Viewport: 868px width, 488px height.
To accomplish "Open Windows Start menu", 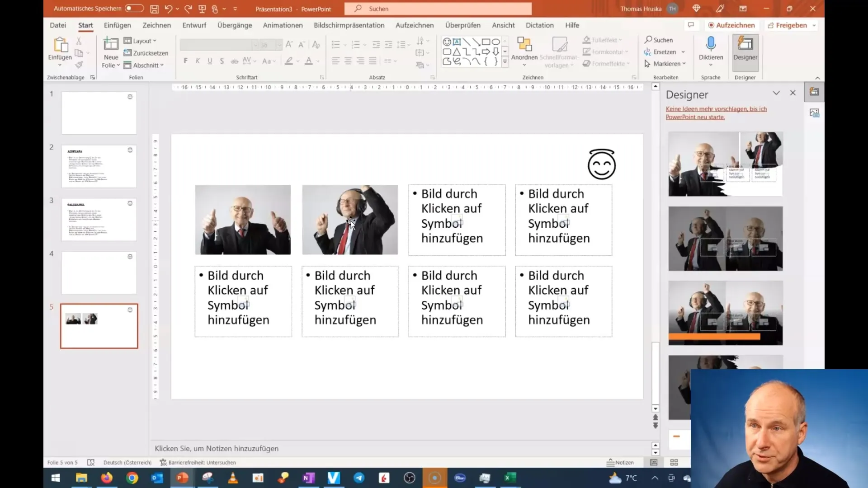I will (x=56, y=478).
